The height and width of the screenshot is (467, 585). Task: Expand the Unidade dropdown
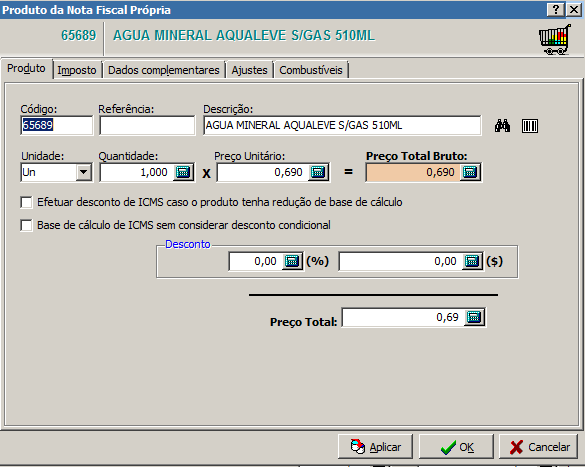point(84,172)
